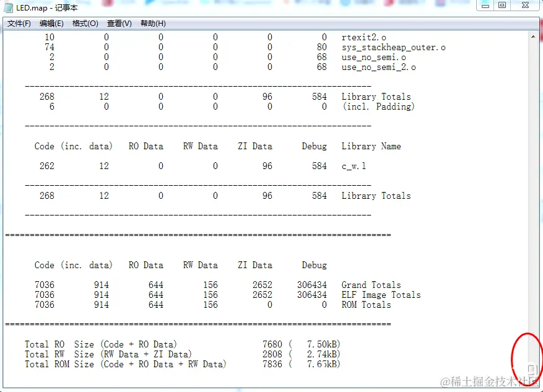Click the Total ROM Size line label
The image size is (543, 392).
pos(125,364)
